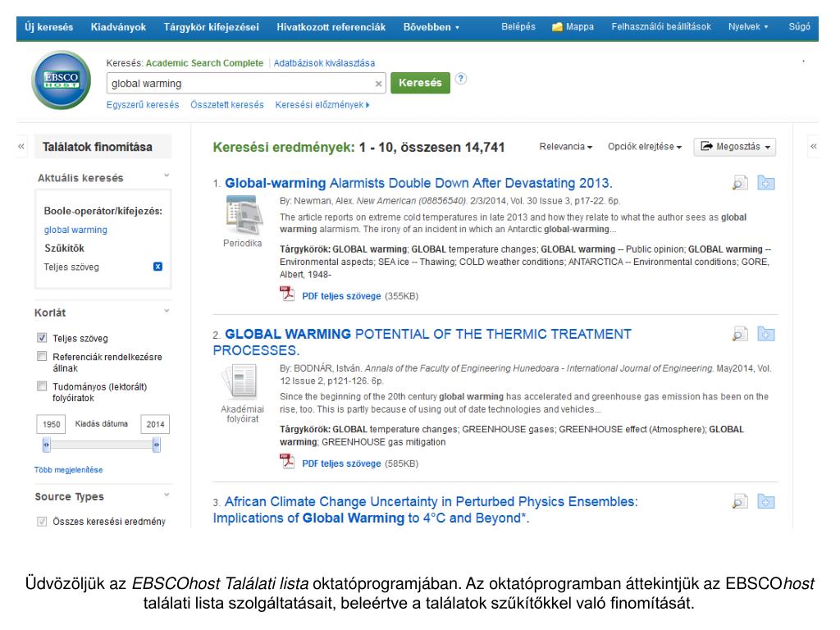This screenshot has height=630, width=840.
Task: Remove the Teljes szöveg limiter via the X icon
Action: click(157, 267)
